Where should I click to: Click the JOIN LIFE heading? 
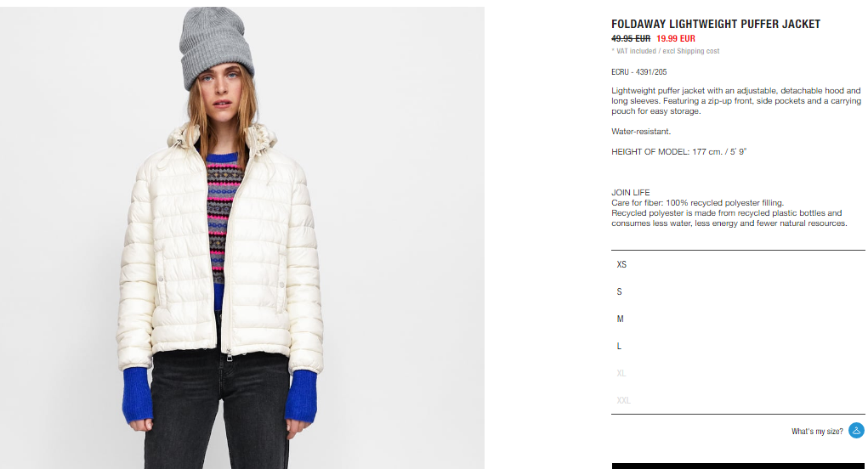coord(631,193)
